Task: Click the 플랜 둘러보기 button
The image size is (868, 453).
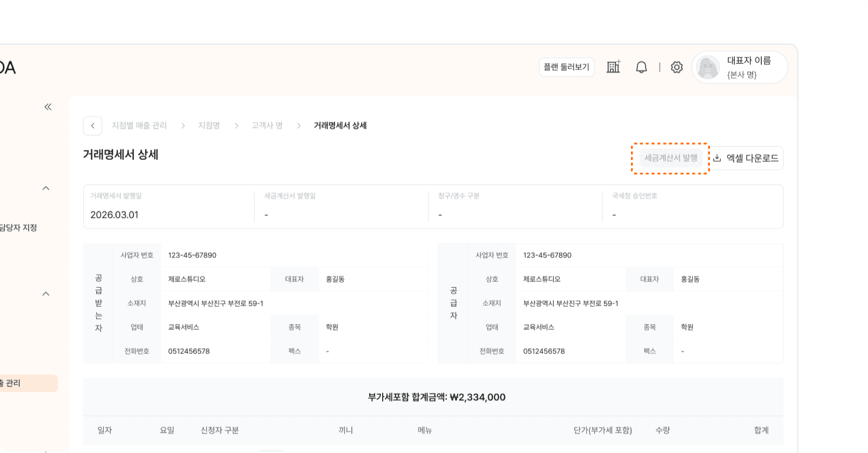Action: click(567, 67)
